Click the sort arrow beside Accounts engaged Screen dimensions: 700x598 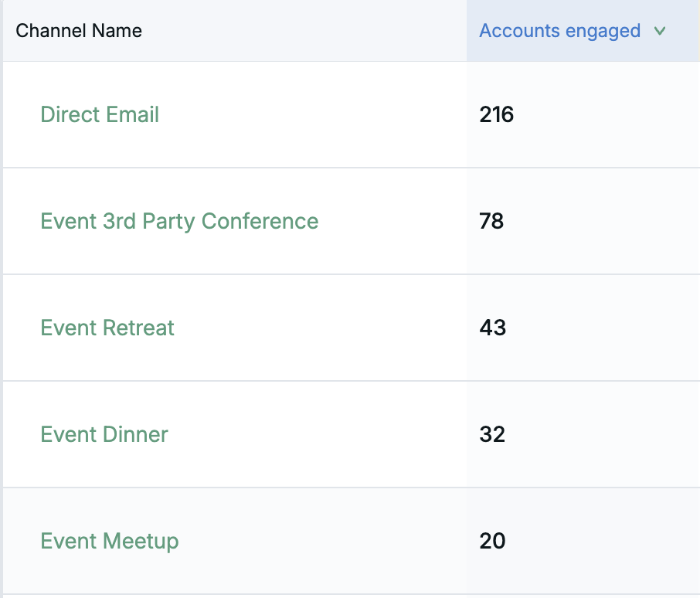[659, 32]
